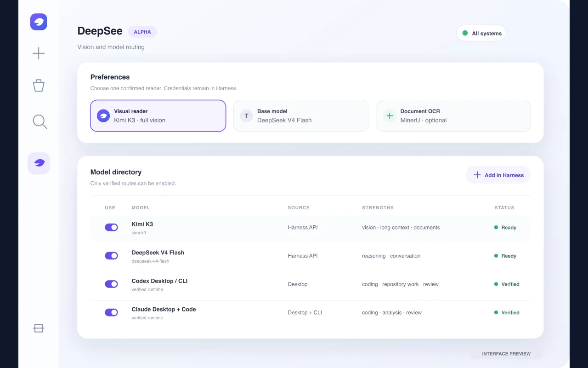Click "Only verified routes can be enabled." note
This screenshot has height=368, width=588.
[133, 183]
